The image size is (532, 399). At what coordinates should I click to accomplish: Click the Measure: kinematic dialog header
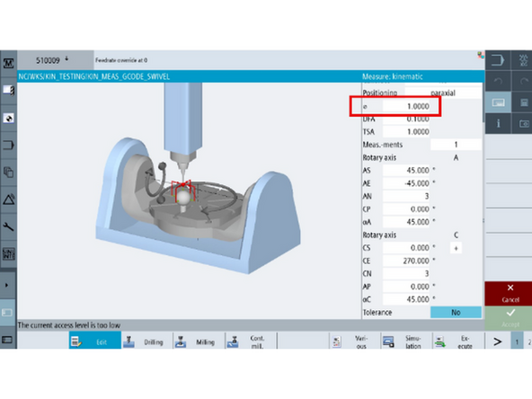(392, 76)
